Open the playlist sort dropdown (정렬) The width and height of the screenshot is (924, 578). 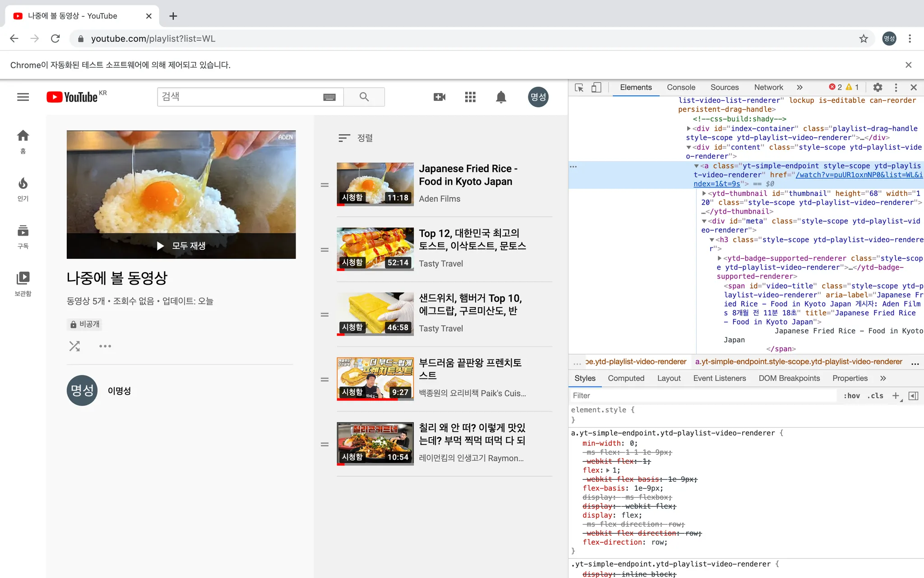(x=356, y=138)
